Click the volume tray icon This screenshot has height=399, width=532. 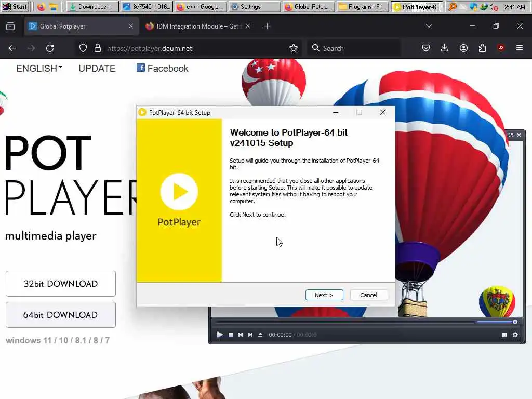click(x=494, y=7)
